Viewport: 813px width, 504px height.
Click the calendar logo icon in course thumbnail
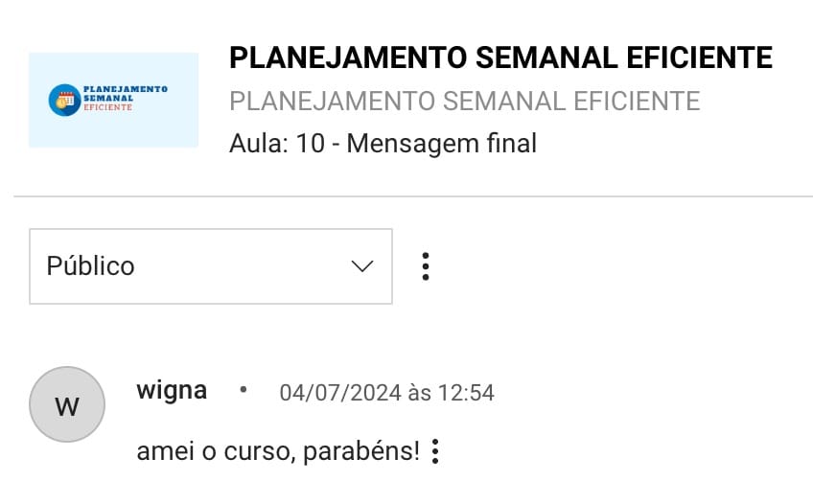(x=65, y=100)
